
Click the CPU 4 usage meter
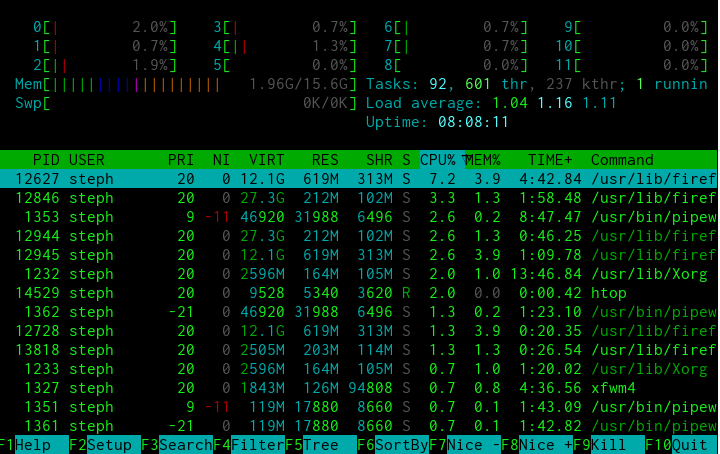click(x=285, y=46)
